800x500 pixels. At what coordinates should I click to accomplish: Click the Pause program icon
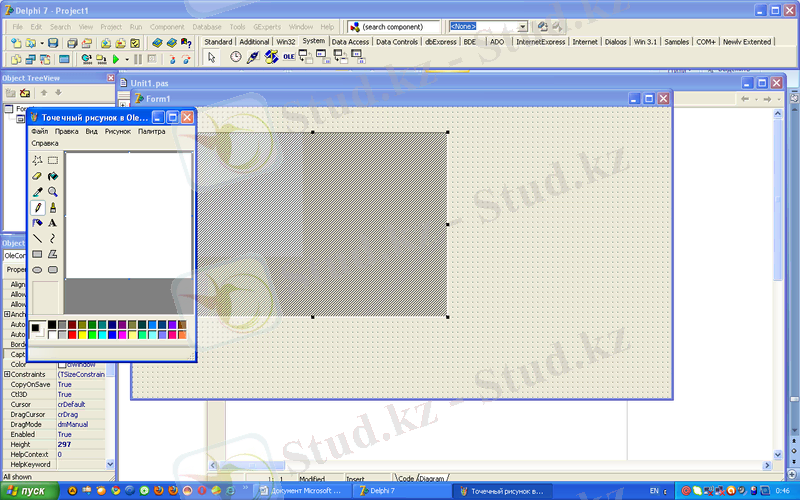pyautogui.click(x=138, y=60)
